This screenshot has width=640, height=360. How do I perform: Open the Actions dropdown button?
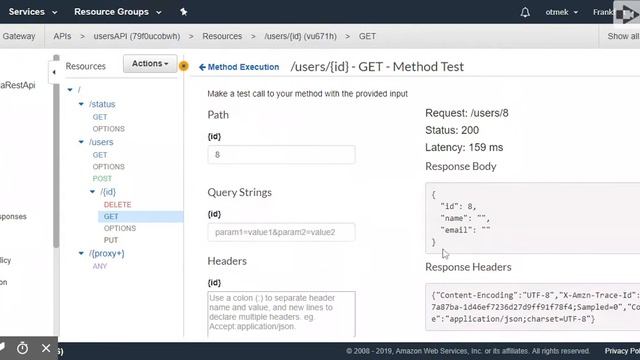pyautogui.click(x=150, y=64)
